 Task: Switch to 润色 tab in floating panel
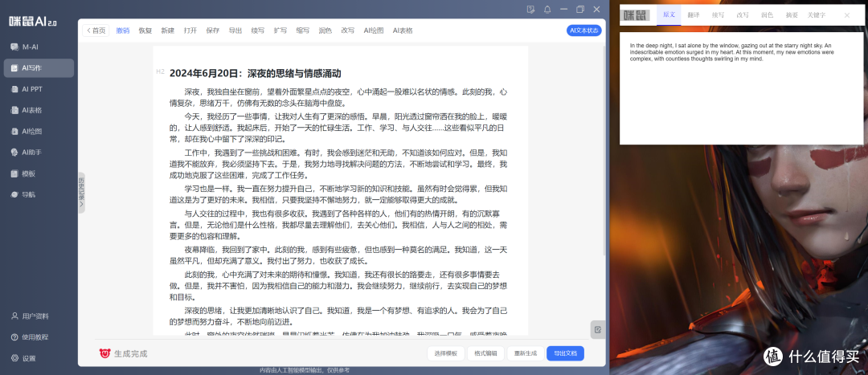[x=767, y=15]
